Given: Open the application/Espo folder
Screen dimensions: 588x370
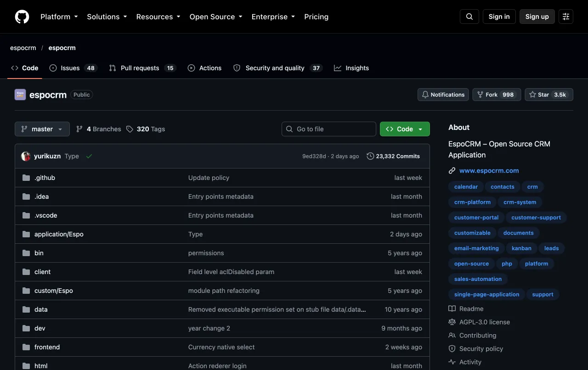Looking at the screenshot, I should point(59,234).
